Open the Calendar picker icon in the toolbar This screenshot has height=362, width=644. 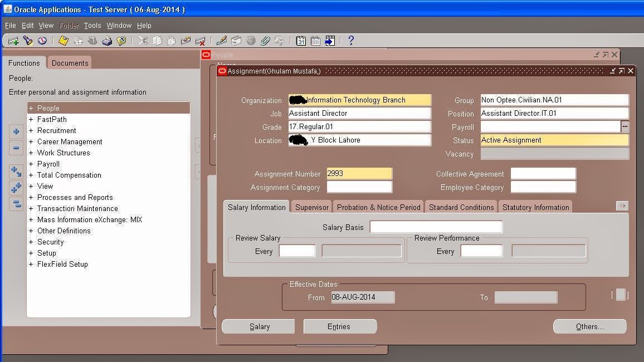pos(300,40)
